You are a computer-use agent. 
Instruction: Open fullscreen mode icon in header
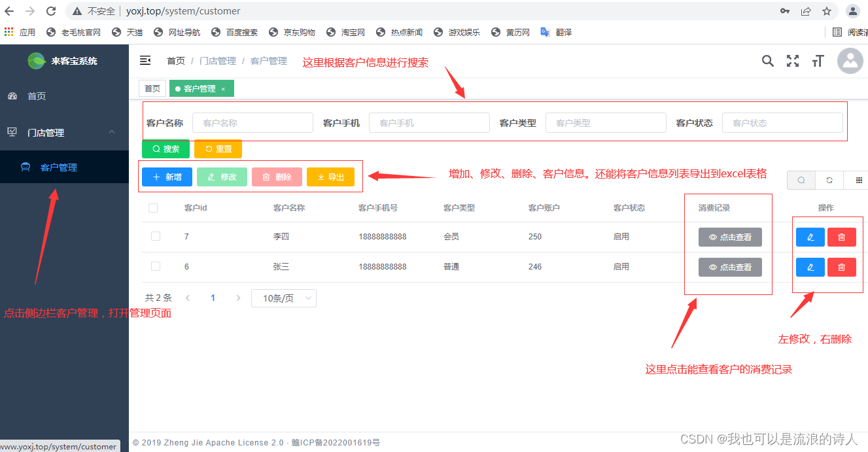[x=793, y=60]
